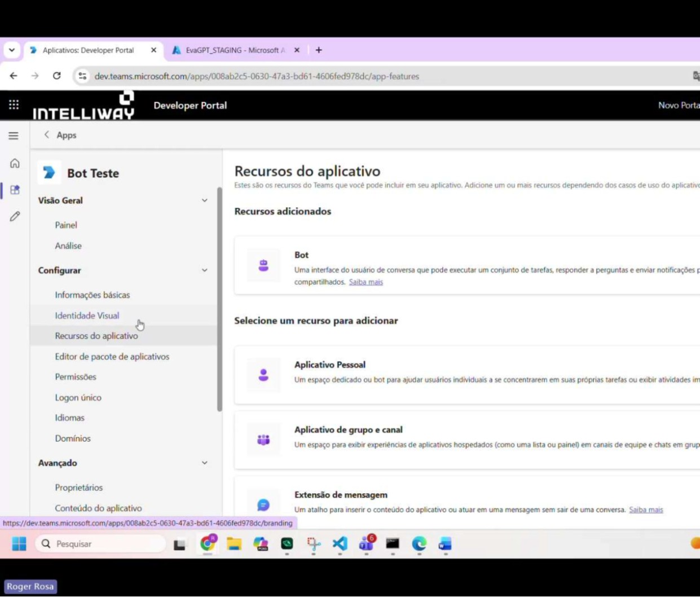Click the Pesquisar taskbar search box
Screen dimensions: 700x597
click(100, 544)
